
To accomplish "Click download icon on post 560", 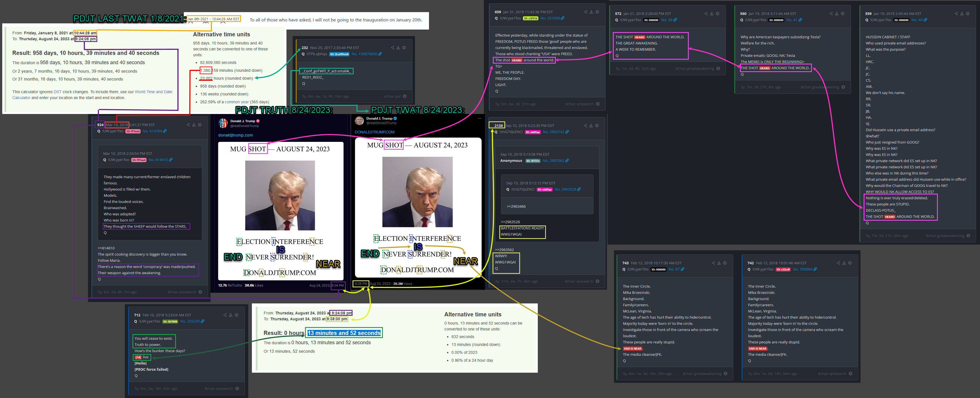I will pyautogui.click(x=837, y=14).
